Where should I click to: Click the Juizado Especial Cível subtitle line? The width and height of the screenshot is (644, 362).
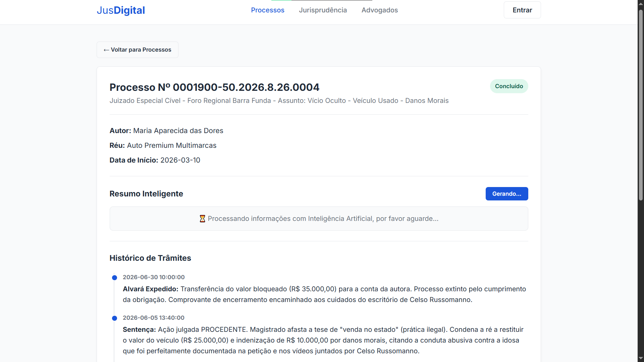[279, 101]
